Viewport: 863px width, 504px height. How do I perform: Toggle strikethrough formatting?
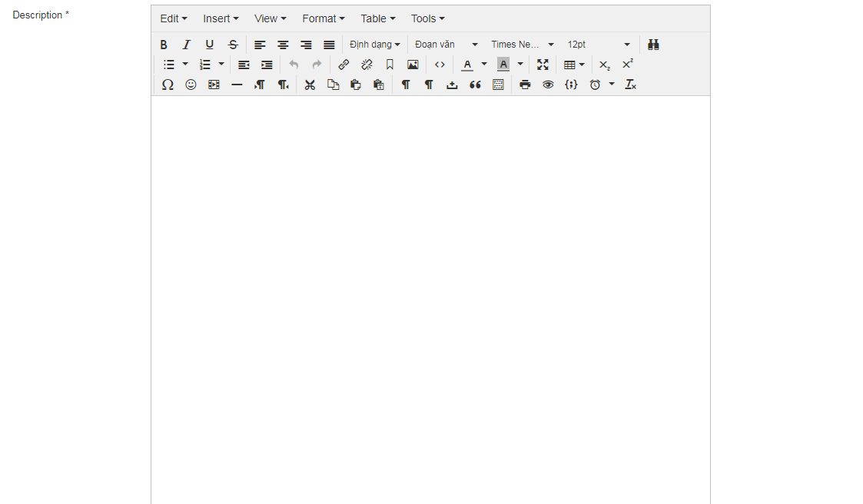tap(233, 45)
